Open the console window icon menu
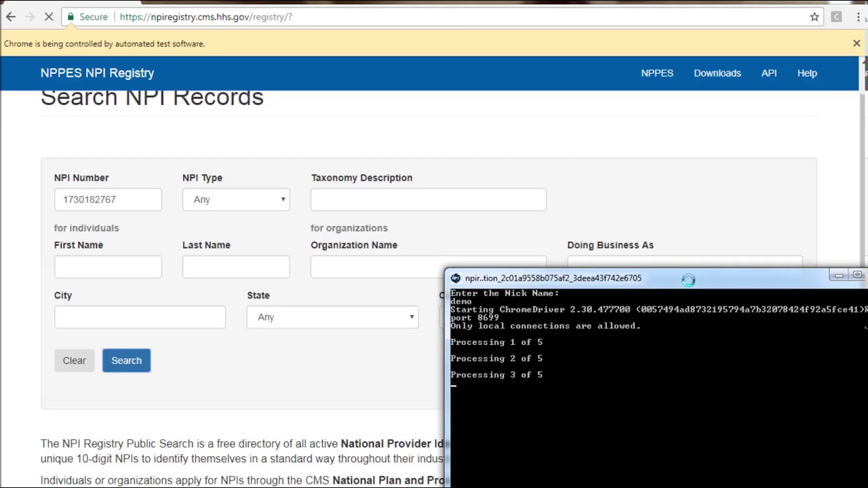The image size is (868, 488). tap(456, 278)
